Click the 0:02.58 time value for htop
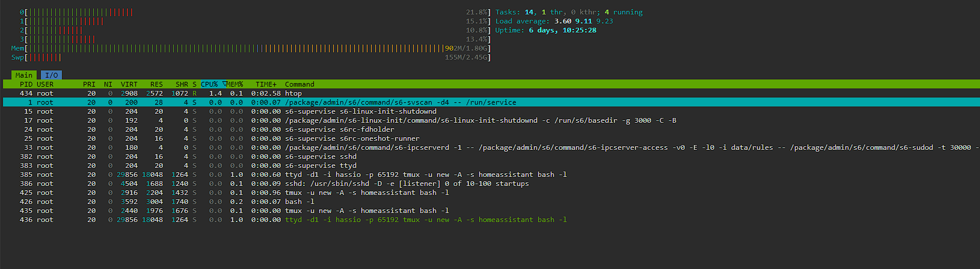The width and height of the screenshot is (980, 269). 266,93
